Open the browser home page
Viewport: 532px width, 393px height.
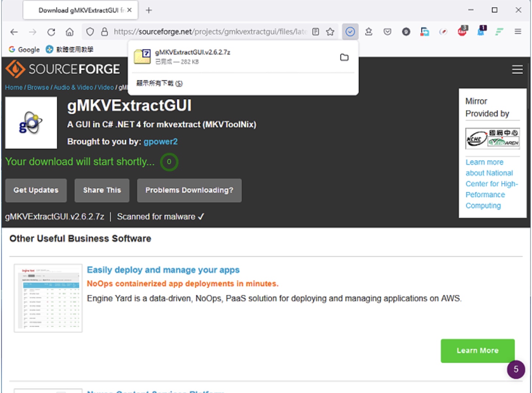70,32
